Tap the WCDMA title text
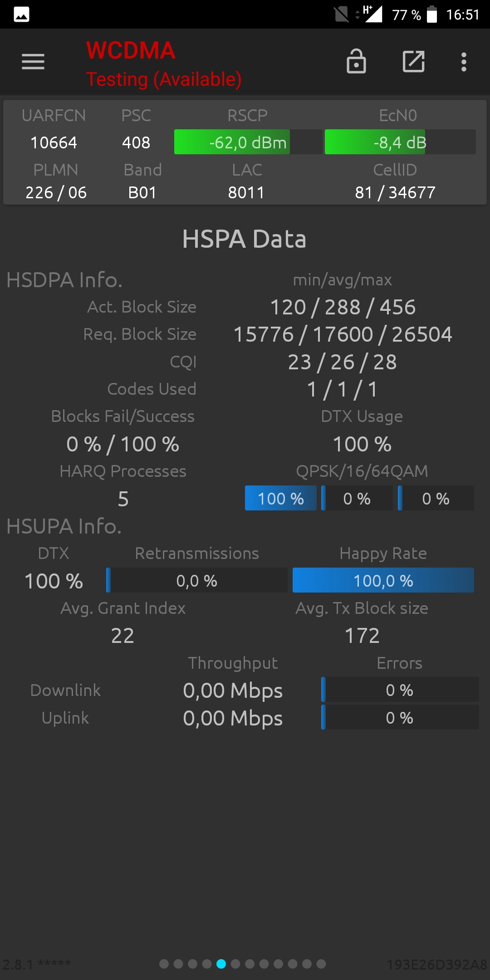 (x=131, y=50)
